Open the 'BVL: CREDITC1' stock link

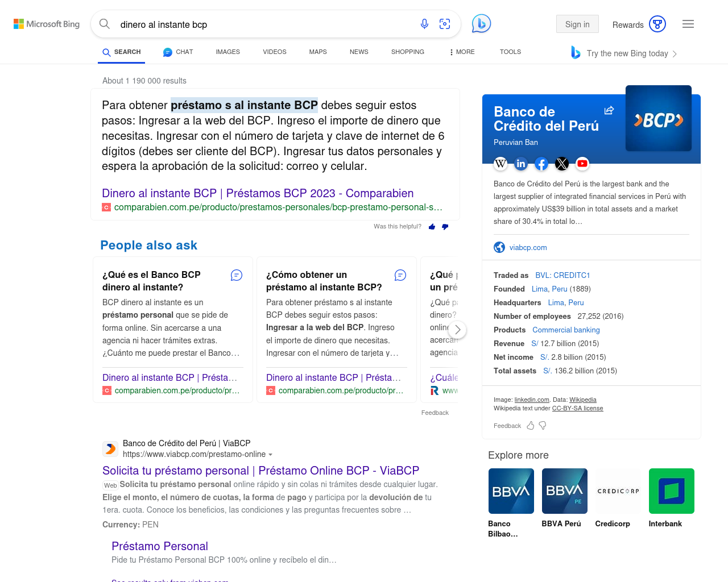[x=562, y=275]
